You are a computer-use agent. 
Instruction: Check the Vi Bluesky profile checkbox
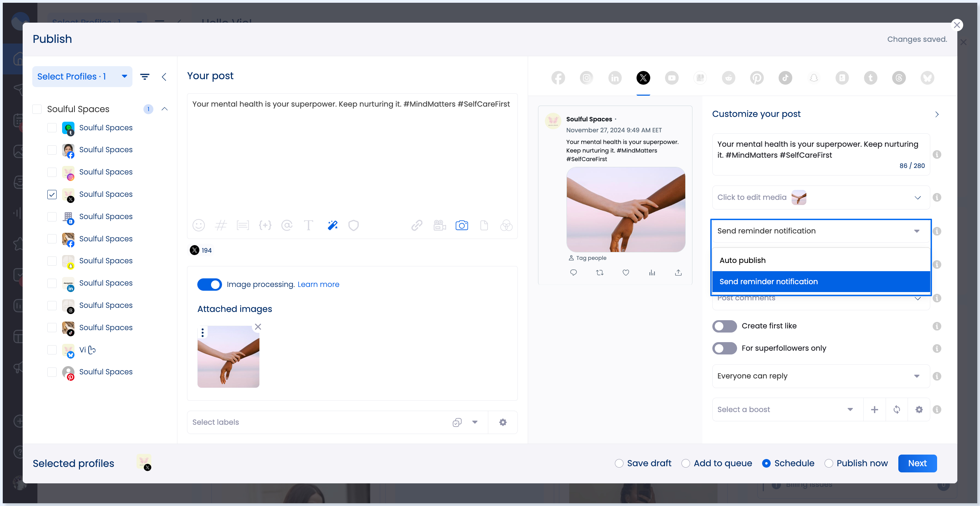52,350
